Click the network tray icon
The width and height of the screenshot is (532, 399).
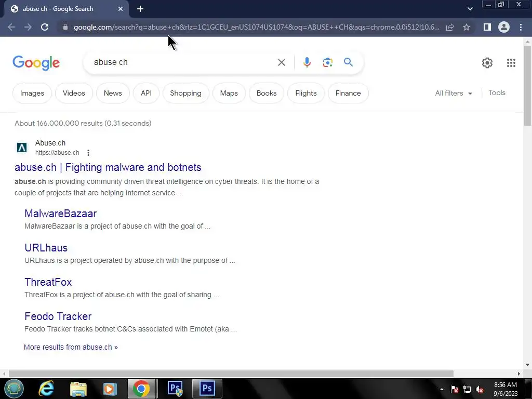[467, 389]
